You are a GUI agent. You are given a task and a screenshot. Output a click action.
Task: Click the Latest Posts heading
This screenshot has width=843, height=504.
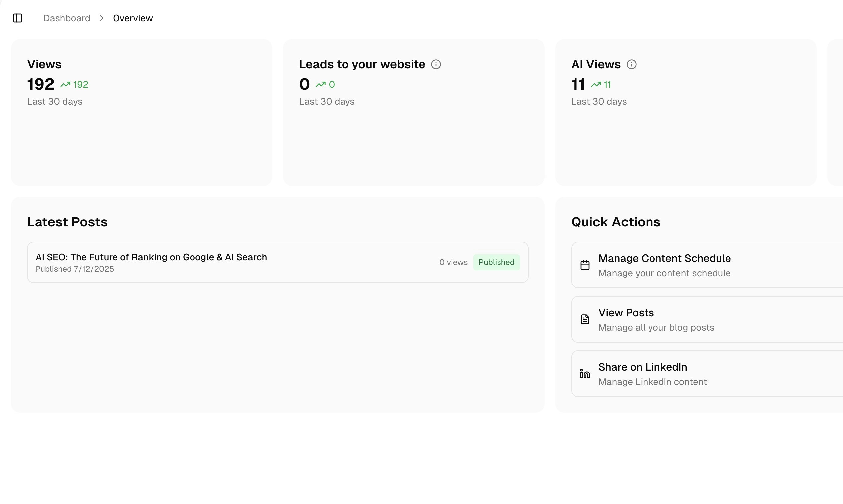(x=67, y=222)
